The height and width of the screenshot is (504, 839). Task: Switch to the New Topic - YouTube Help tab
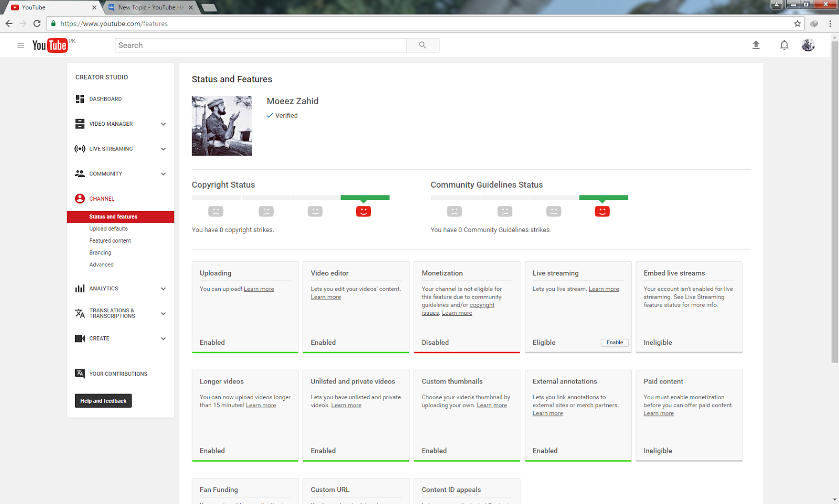pyautogui.click(x=150, y=7)
